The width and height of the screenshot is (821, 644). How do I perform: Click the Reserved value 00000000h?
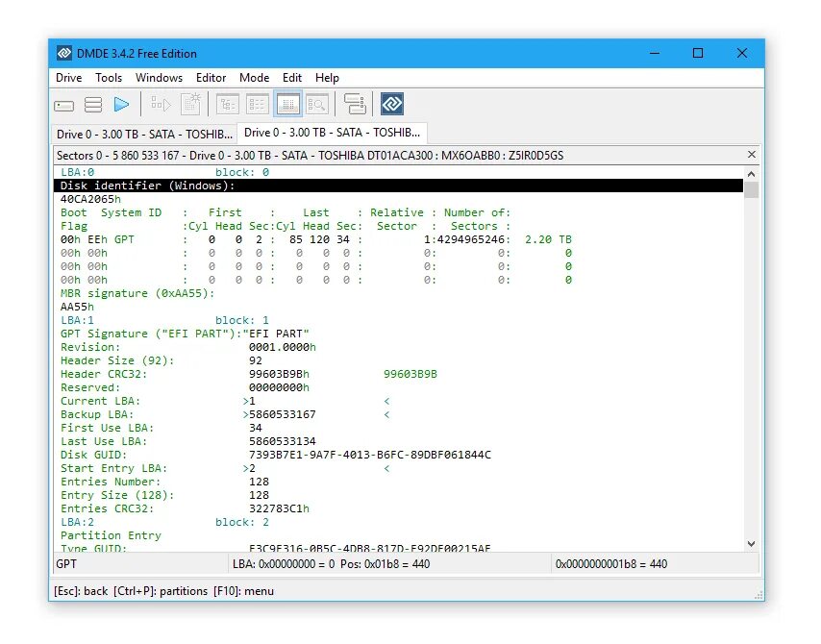click(x=279, y=388)
